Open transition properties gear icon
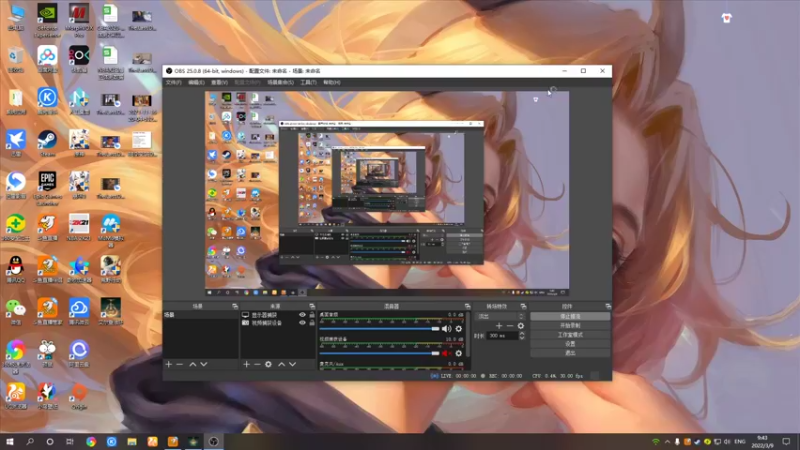The height and width of the screenshot is (450, 800). 520,326
